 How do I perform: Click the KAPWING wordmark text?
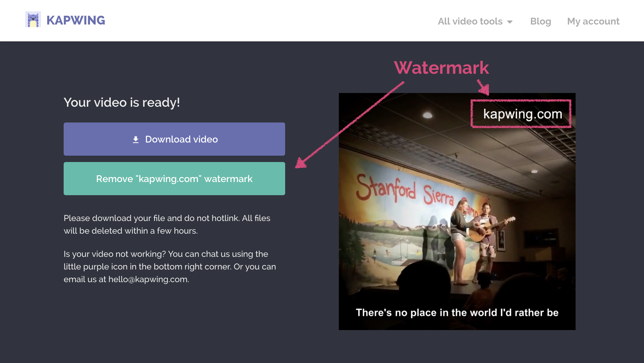[x=76, y=20]
